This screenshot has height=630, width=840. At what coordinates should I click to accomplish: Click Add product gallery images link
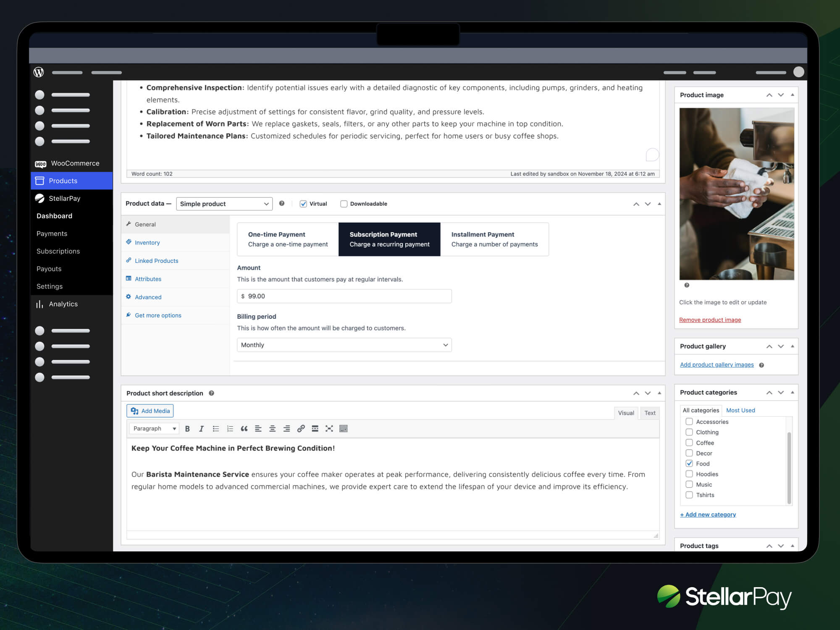click(x=717, y=365)
